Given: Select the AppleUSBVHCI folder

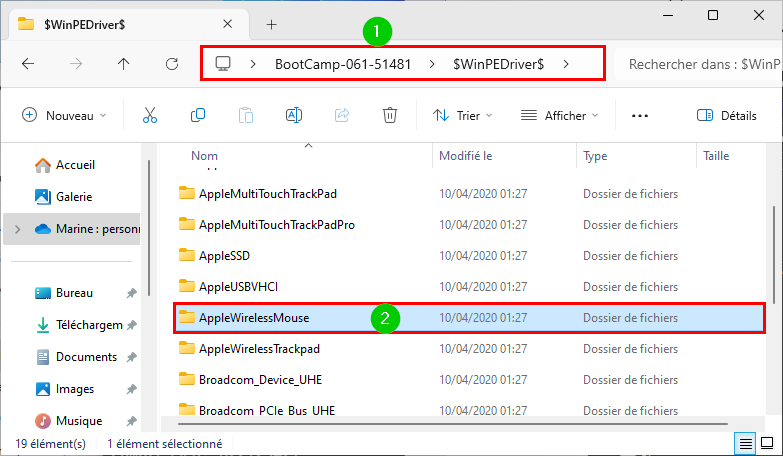Looking at the screenshot, I should pos(469,287).
